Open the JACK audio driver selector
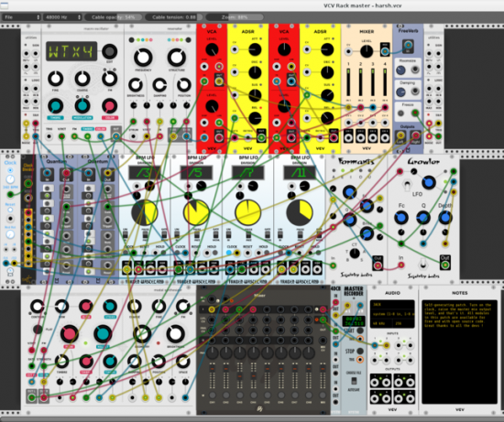504x422 pixels. pyautogui.click(x=392, y=304)
